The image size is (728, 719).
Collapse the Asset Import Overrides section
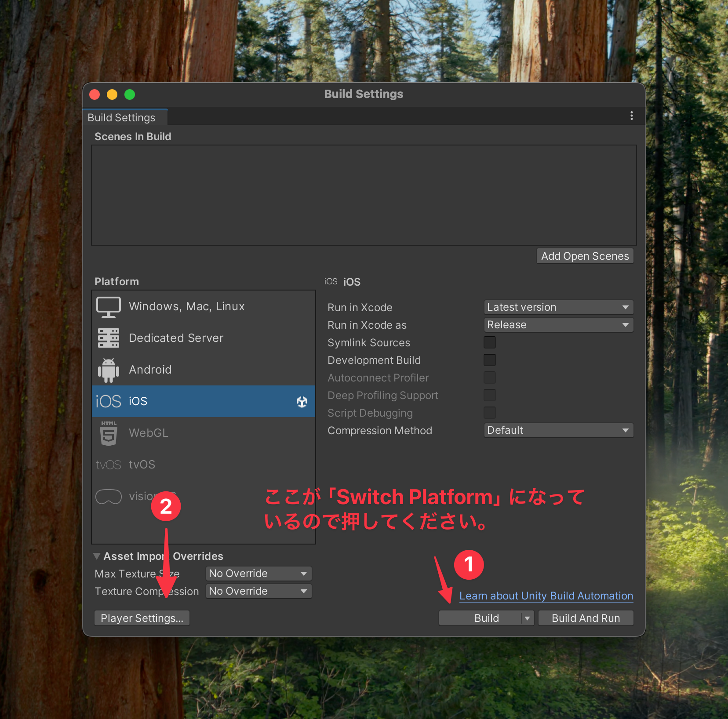(97, 556)
